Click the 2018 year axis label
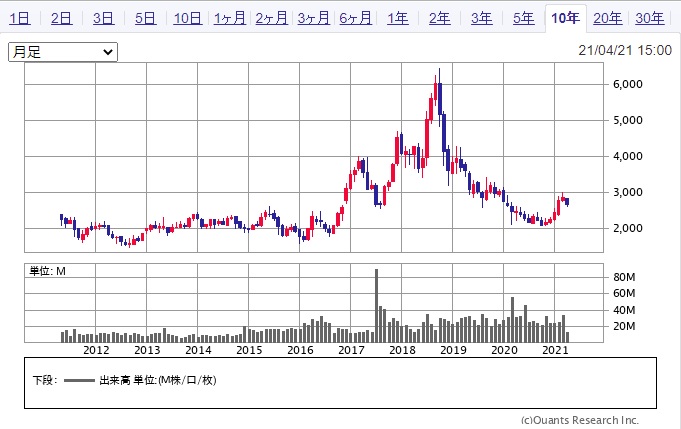681x429 pixels. point(402,350)
